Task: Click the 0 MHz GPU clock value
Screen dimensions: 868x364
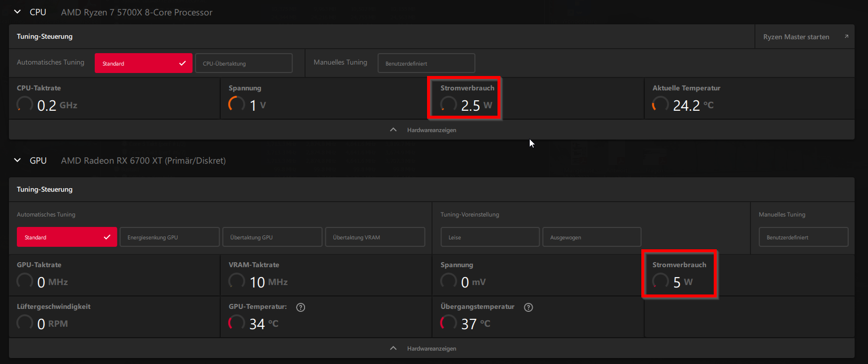Action: 53,282
